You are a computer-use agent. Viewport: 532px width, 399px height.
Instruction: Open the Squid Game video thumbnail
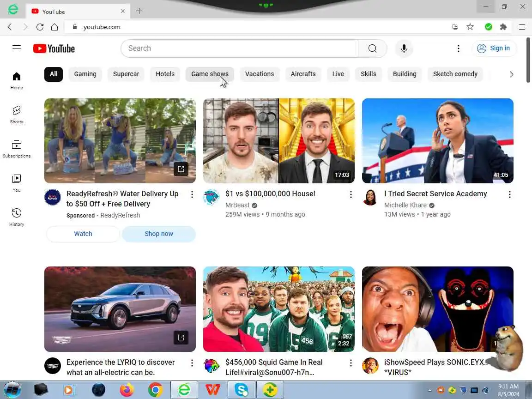(279, 309)
